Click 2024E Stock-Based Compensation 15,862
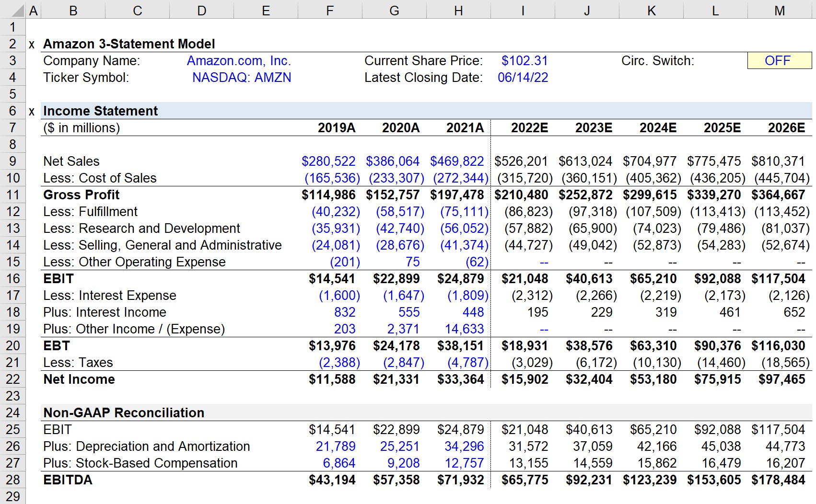The height and width of the screenshot is (504, 816). tap(657, 463)
